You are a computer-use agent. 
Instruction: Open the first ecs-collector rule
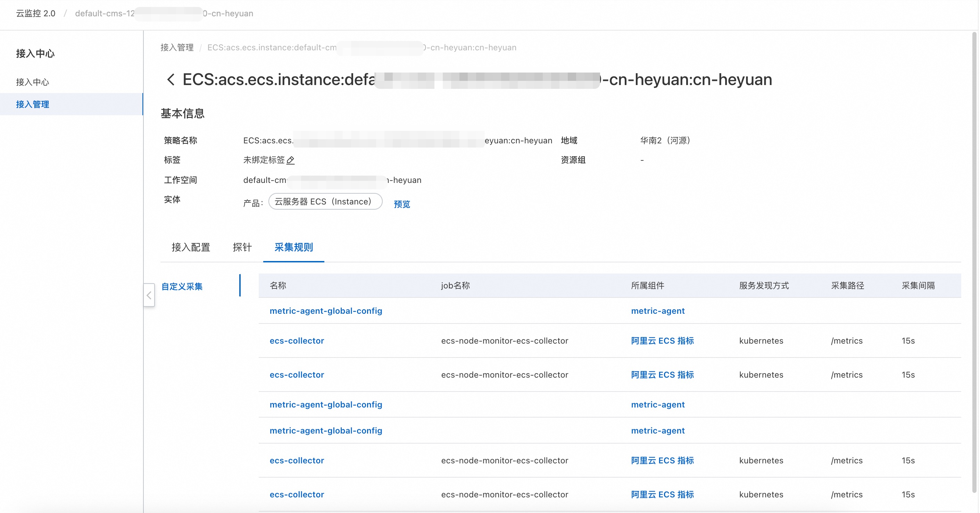pos(297,341)
